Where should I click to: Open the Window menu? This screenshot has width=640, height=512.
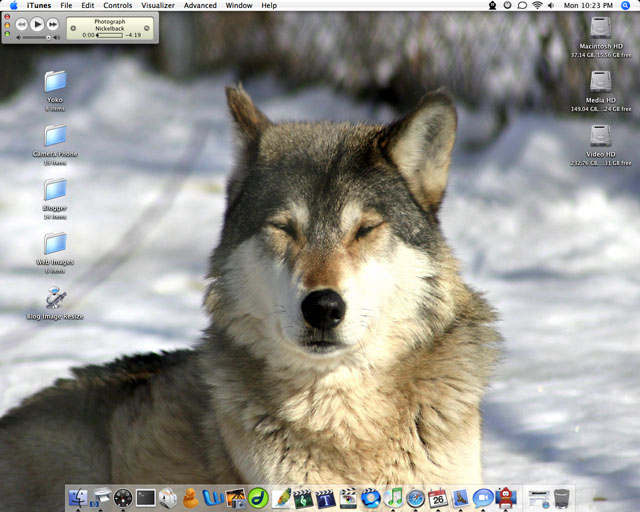coord(239,5)
